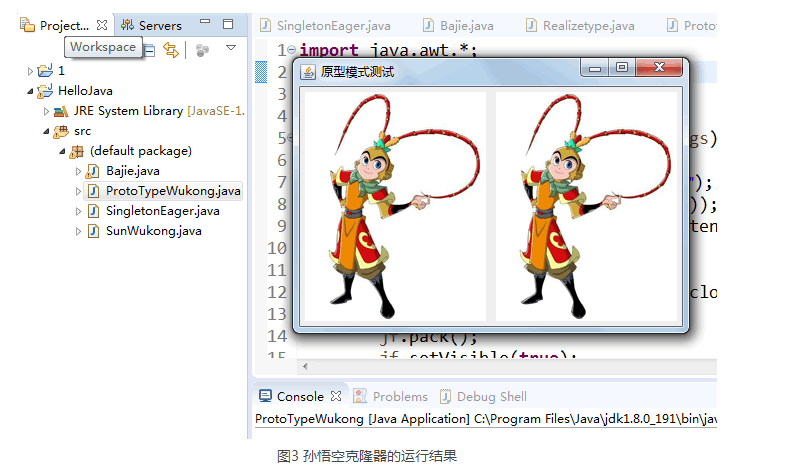Click the editor horizontal scrollbar left arrow

305,366
